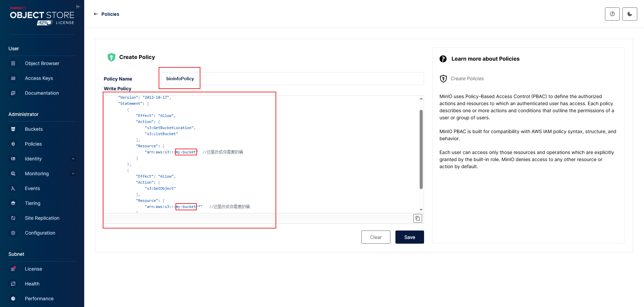
Task: Click the Learn more about Policies heading
Action: click(485, 59)
